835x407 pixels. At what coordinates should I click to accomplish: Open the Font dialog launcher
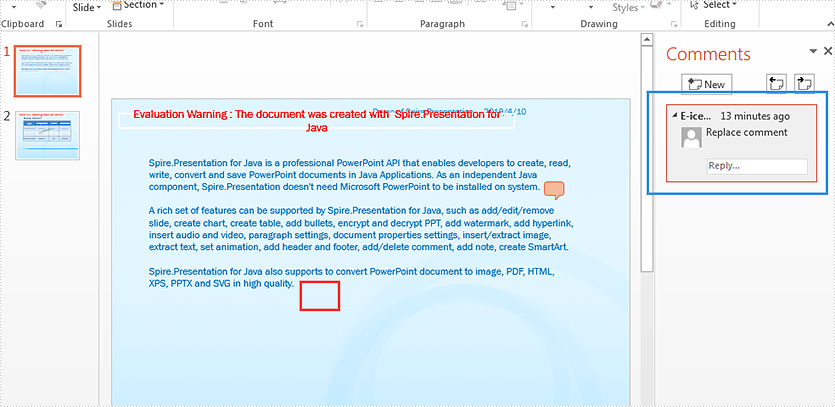360,23
